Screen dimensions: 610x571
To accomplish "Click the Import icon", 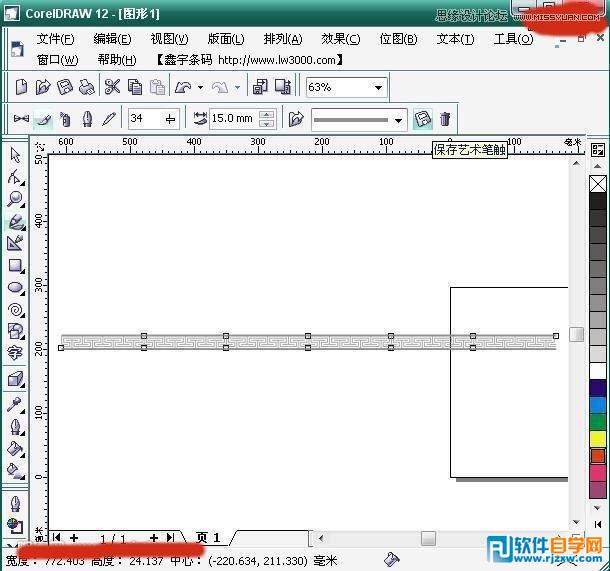I will click(260, 86).
